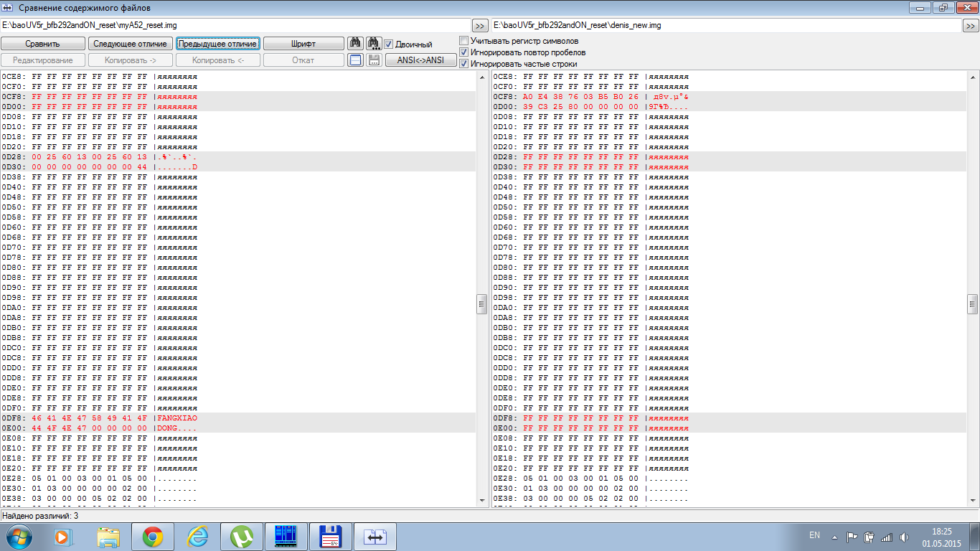Open the uTorrent taskbar icon

pyautogui.click(x=242, y=536)
